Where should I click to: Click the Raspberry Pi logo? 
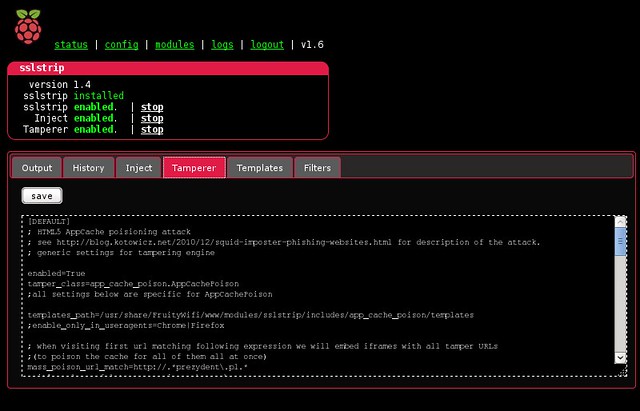click(x=28, y=26)
